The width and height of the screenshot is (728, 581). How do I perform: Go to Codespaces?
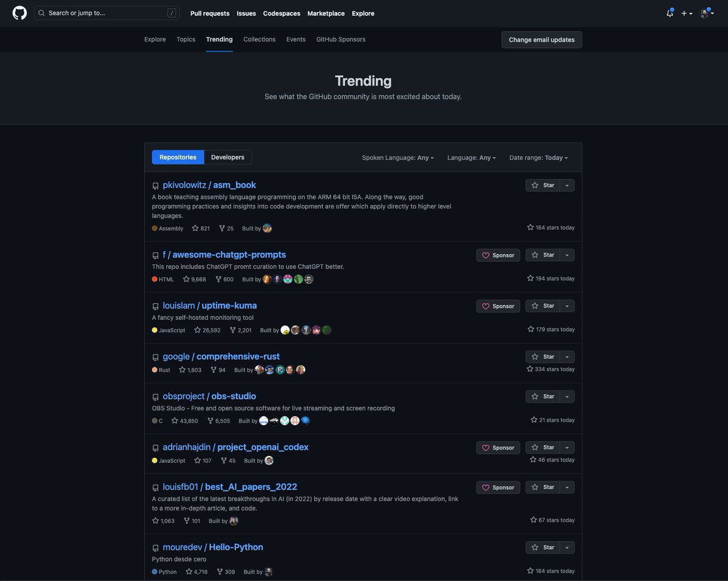(281, 13)
